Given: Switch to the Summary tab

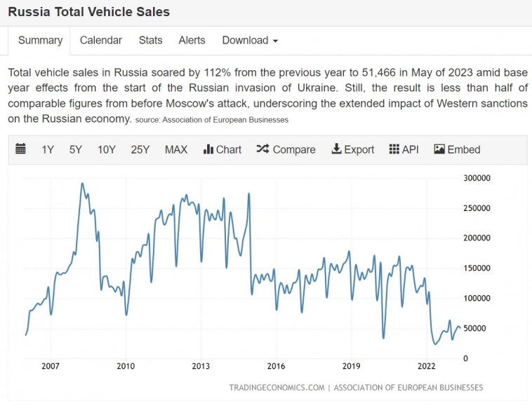Looking at the screenshot, I should (40, 41).
